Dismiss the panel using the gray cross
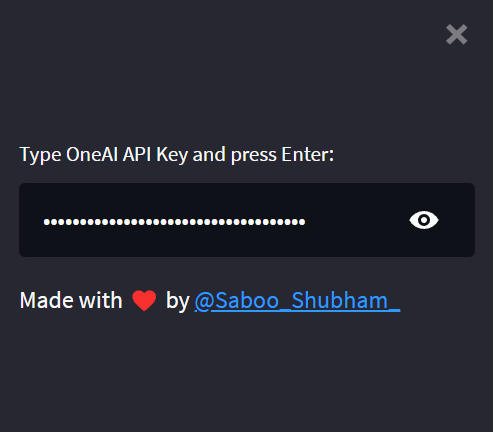The image size is (493, 432). [457, 34]
